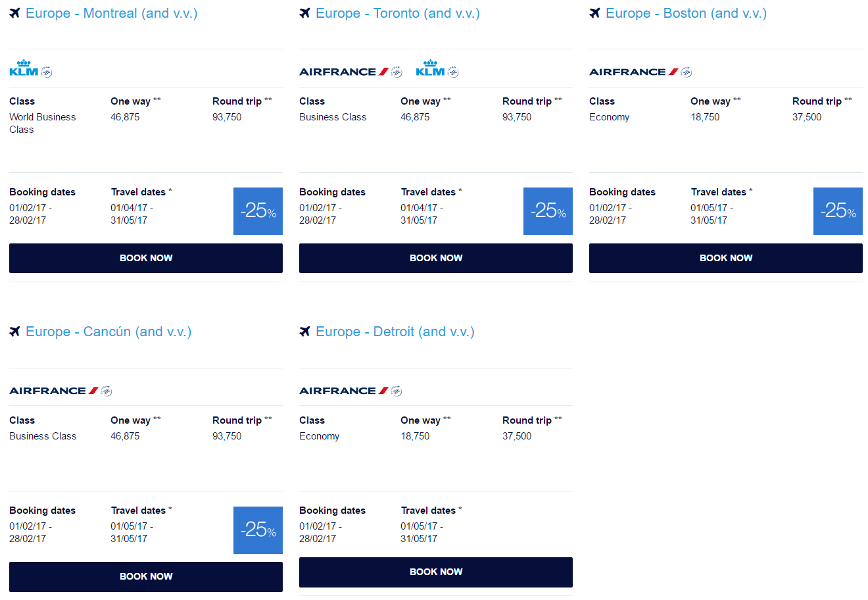Image resolution: width=868 pixels, height=600 pixels.
Task: Select Cancún travel dates 01/05/17 - 31/05/17
Action: tap(132, 532)
